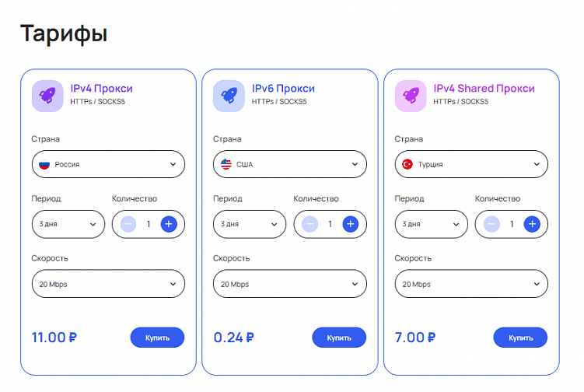584x392 pixels.
Task: Decrease IPv4 proxy quantity with minus
Action: [x=129, y=224]
